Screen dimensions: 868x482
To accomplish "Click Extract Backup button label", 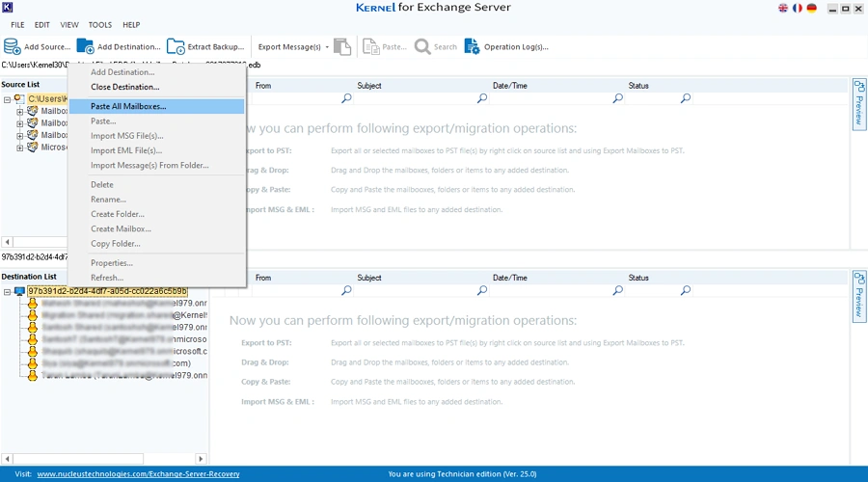I will point(216,47).
